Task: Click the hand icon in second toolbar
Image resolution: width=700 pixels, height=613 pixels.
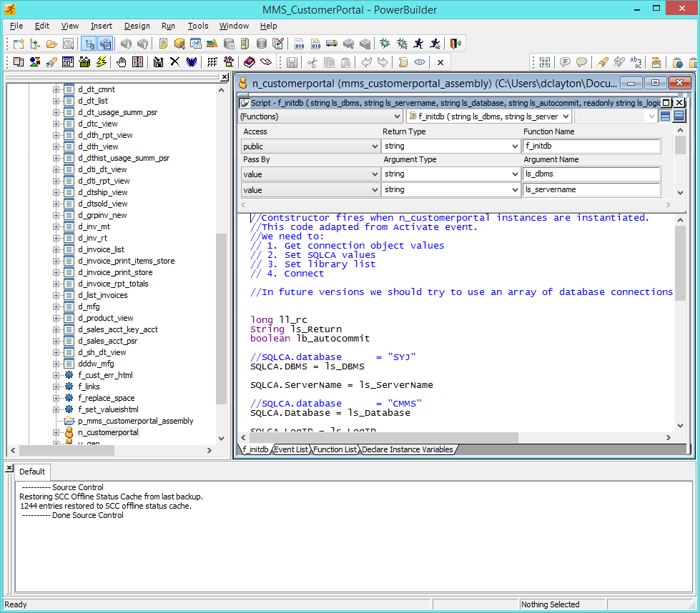Action: 121,62
